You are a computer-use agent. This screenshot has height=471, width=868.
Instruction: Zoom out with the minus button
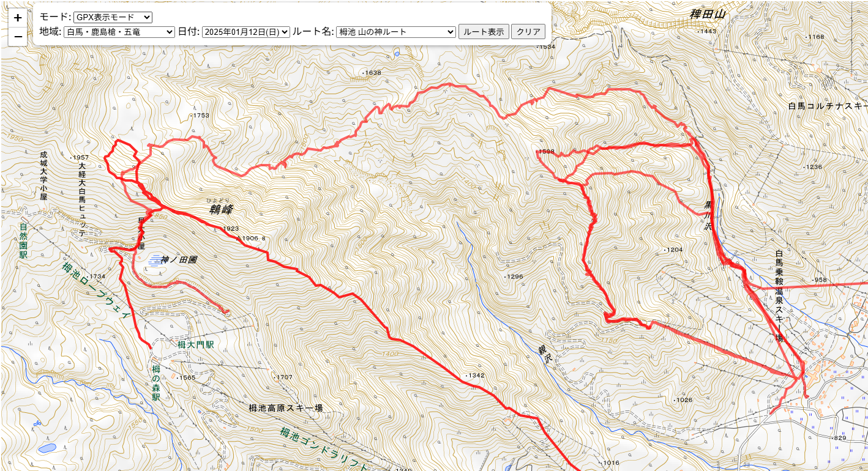point(18,37)
